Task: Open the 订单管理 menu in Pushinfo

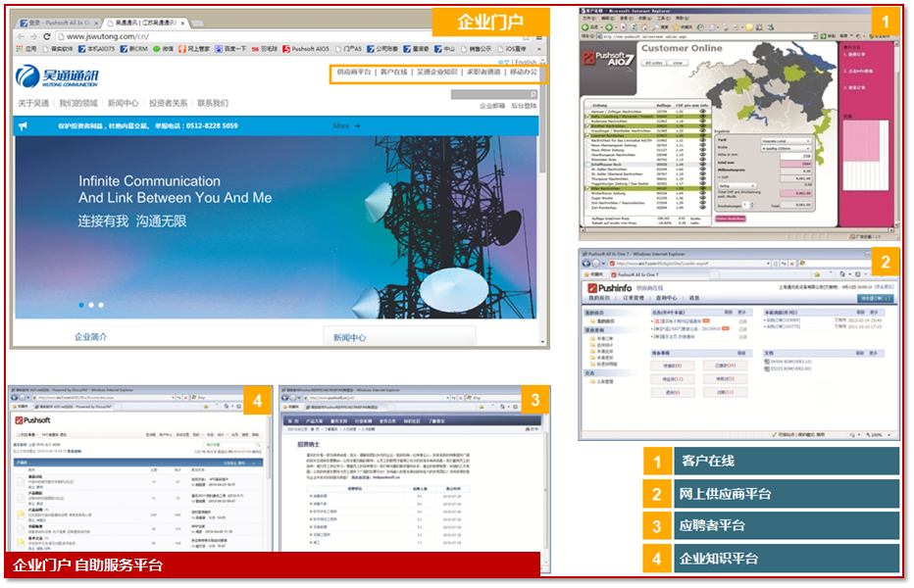Action: (634, 298)
